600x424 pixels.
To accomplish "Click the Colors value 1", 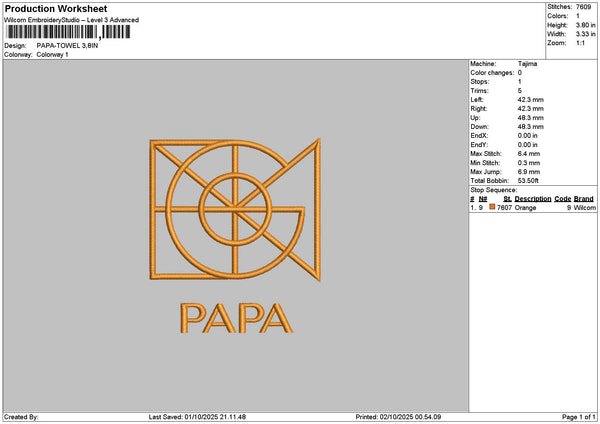I will coord(578,16).
